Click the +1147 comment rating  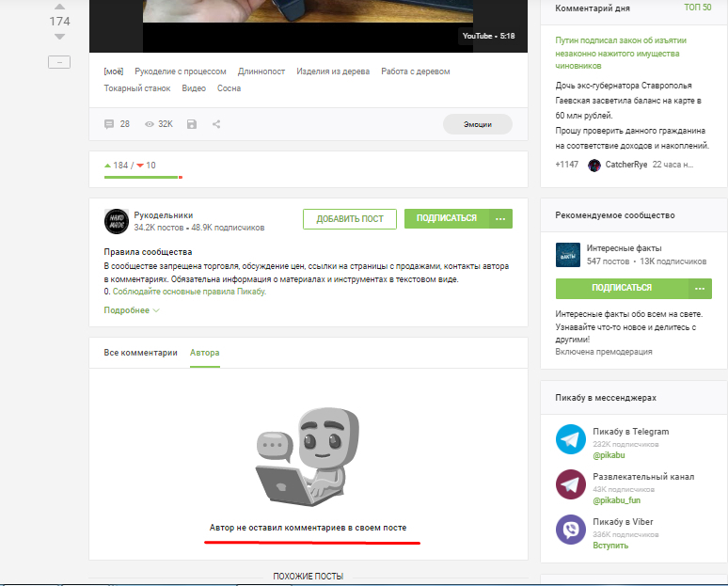click(567, 165)
